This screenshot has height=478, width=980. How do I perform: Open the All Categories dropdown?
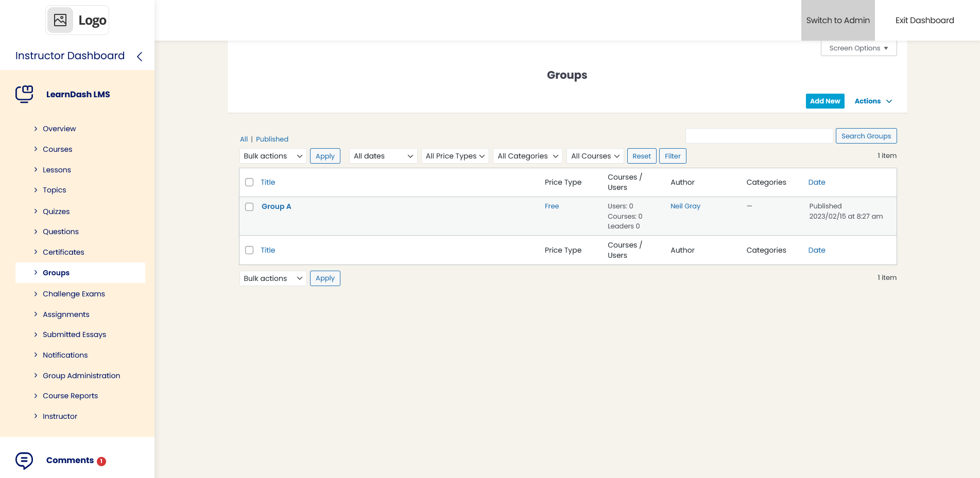tap(527, 156)
